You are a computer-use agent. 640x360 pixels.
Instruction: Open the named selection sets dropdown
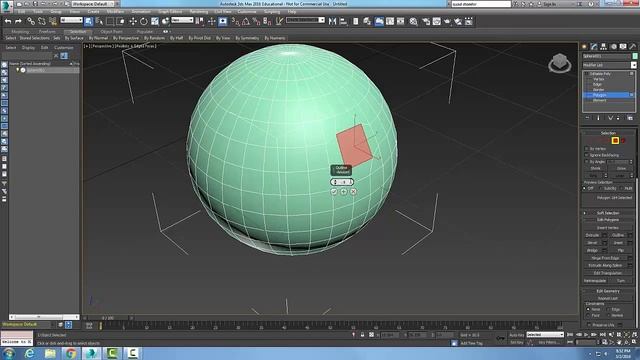(x=305, y=20)
